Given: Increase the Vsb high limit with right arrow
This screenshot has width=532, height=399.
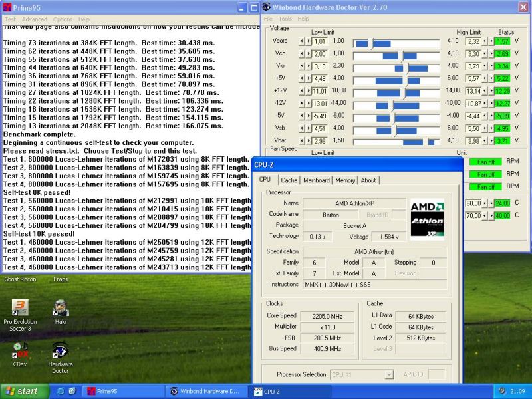Looking at the screenshot, I should click(x=491, y=128).
